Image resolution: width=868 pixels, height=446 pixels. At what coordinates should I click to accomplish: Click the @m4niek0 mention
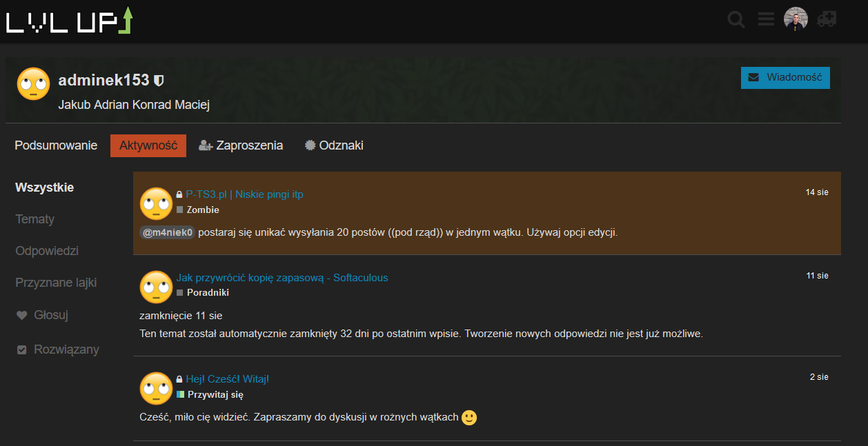[168, 232]
